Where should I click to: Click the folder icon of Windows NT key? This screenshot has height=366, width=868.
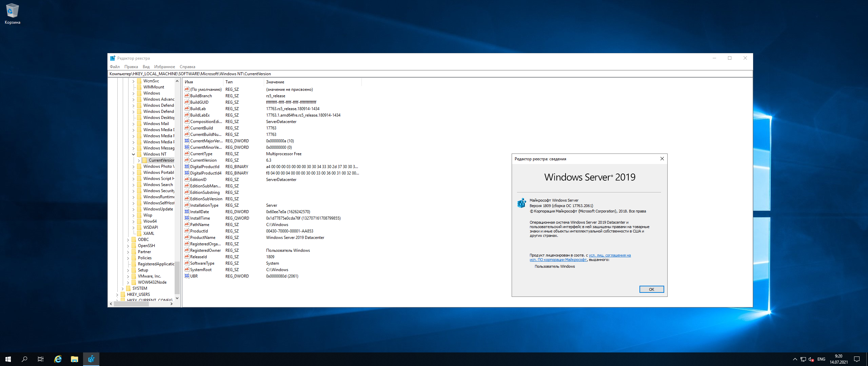coord(139,154)
